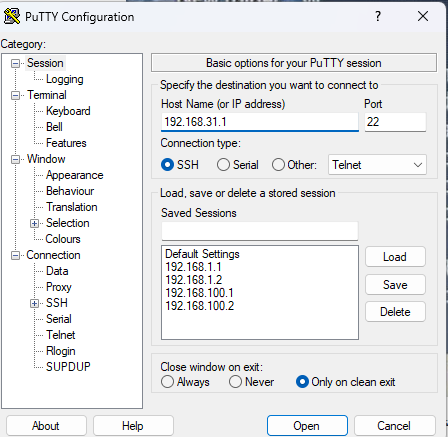This screenshot has height=437, width=448.
Task: Choose Only on clean exit option
Action: click(x=302, y=382)
